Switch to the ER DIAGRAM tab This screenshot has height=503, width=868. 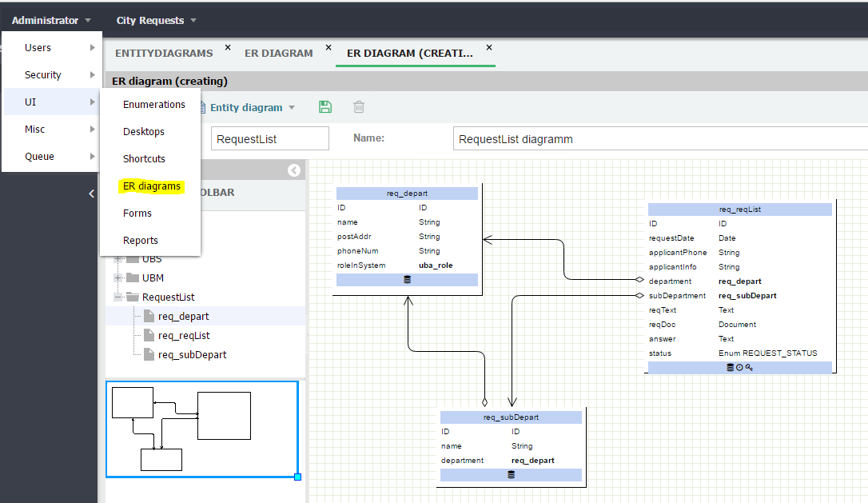click(x=279, y=52)
